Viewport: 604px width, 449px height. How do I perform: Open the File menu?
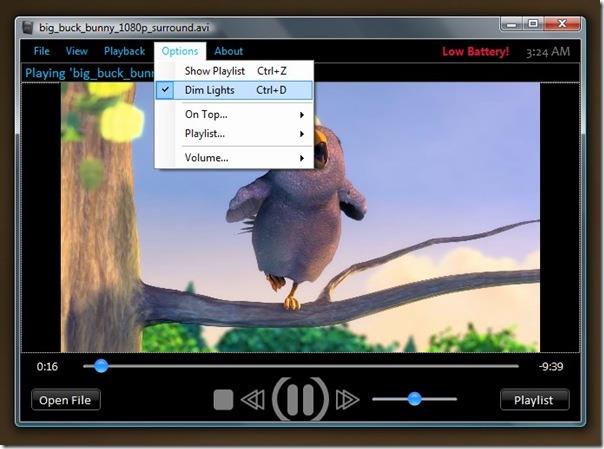click(x=42, y=51)
